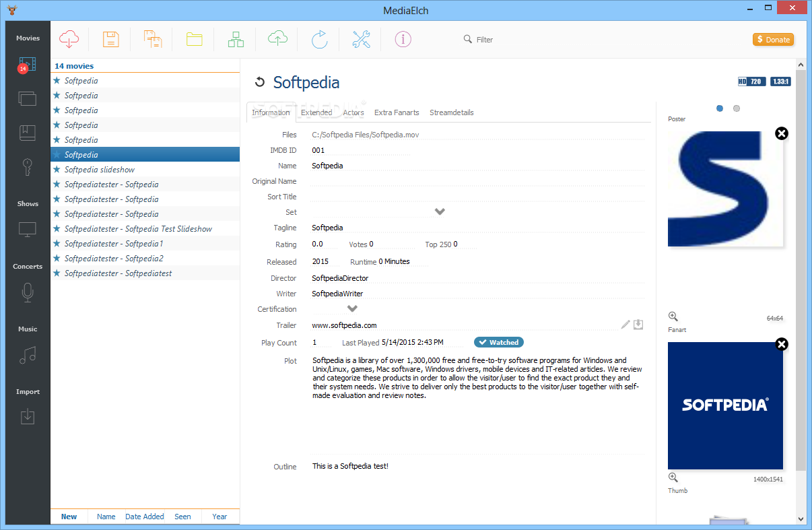Sort movie list by Name

click(x=106, y=517)
